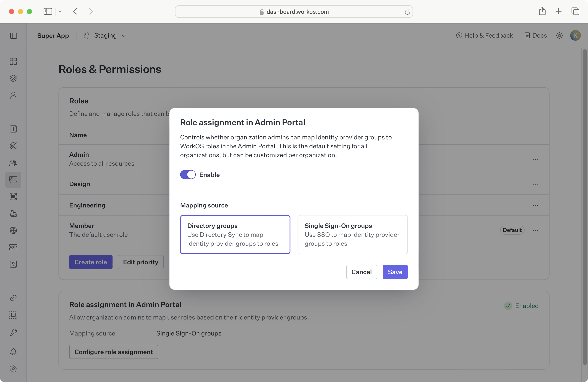Click the notification bell sidebar icon
588x382 pixels.
pyautogui.click(x=13, y=352)
